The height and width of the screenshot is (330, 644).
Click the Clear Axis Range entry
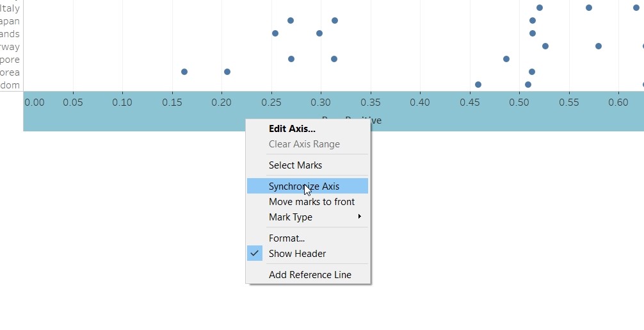(304, 144)
